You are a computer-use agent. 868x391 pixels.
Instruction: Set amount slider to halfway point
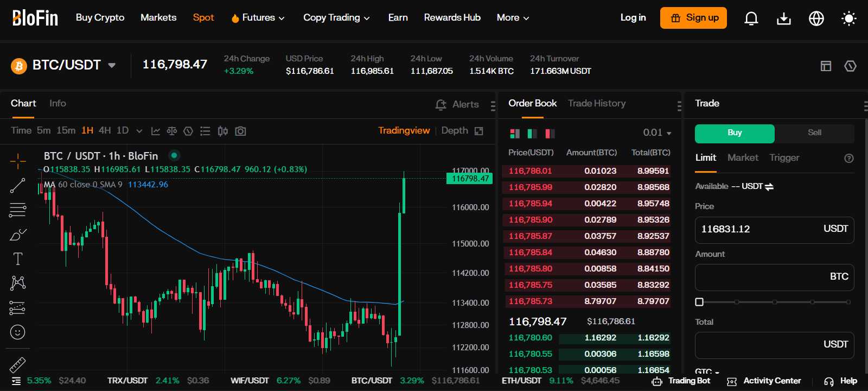tap(775, 302)
